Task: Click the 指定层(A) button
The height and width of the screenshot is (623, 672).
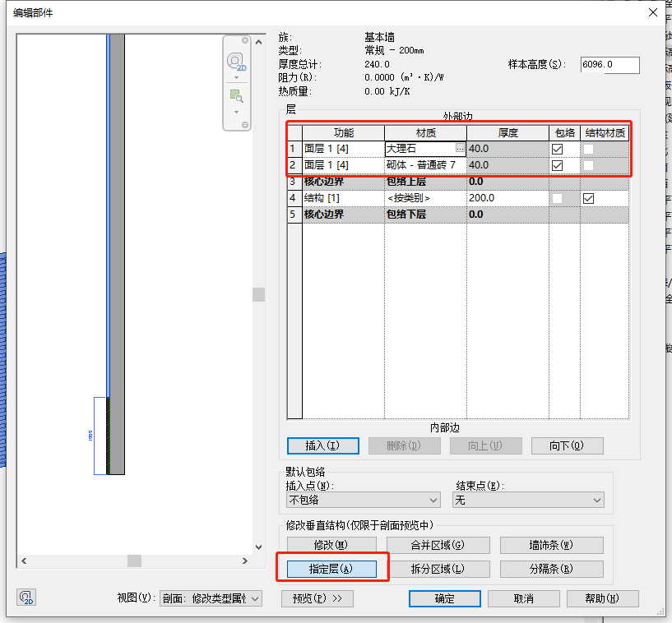Action: [x=331, y=569]
